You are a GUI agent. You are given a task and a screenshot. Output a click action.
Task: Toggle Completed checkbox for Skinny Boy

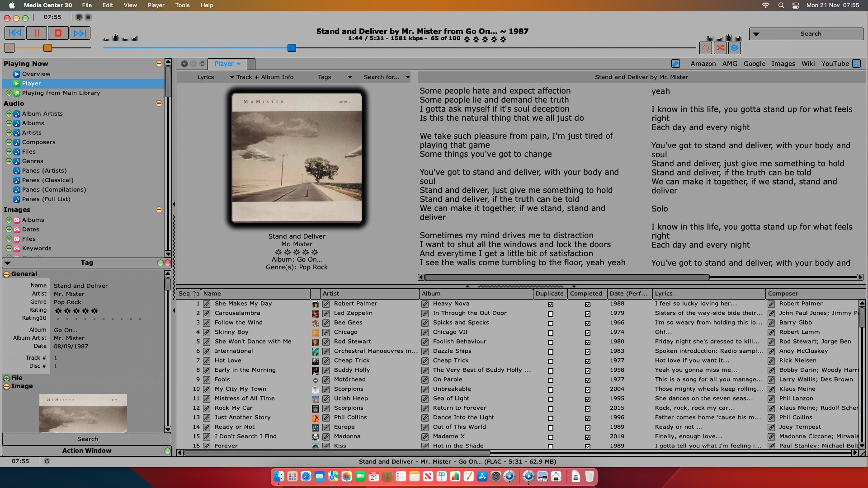[x=588, y=333]
